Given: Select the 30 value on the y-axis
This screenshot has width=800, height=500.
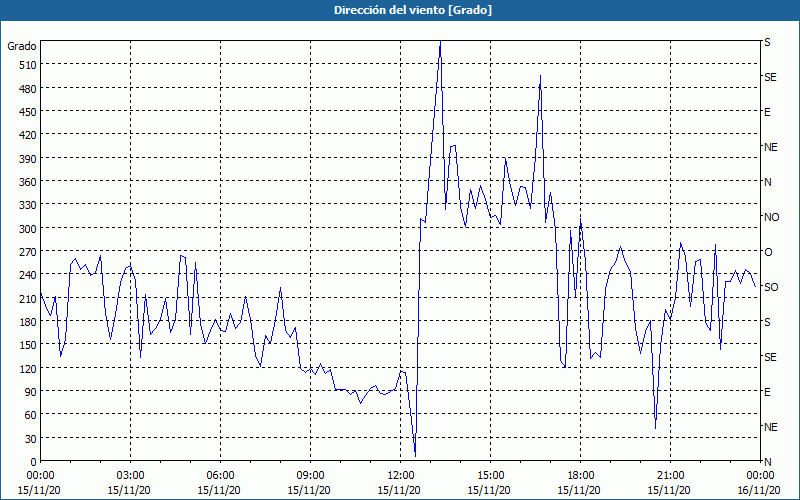Looking at the screenshot, I should click(31, 439).
